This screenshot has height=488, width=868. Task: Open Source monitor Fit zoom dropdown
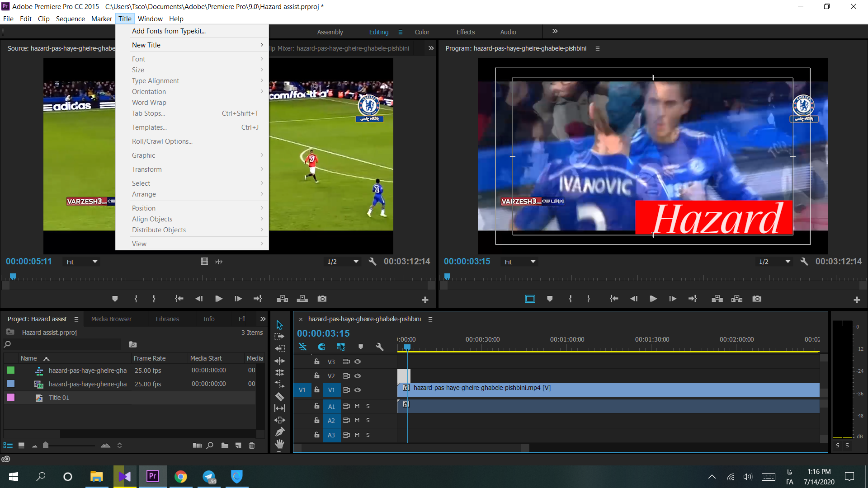(x=82, y=262)
